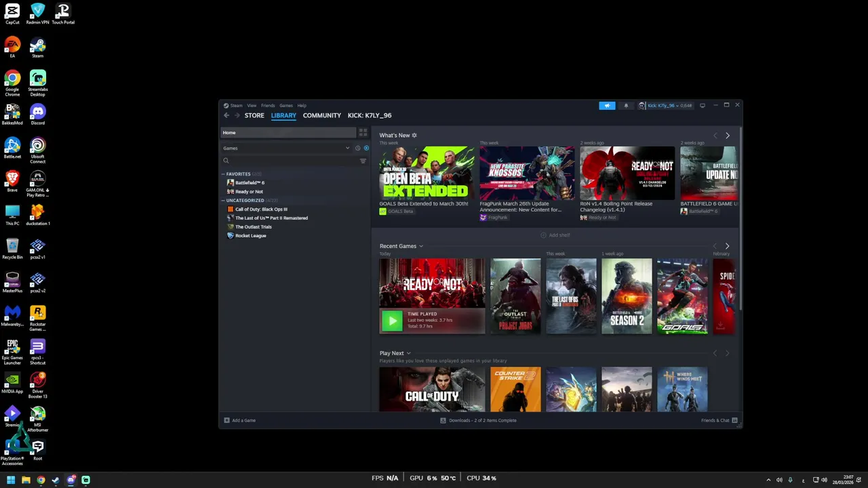Open the Games type filter dropdown
This screenshot has height=488, width=868.
[287, 148]
